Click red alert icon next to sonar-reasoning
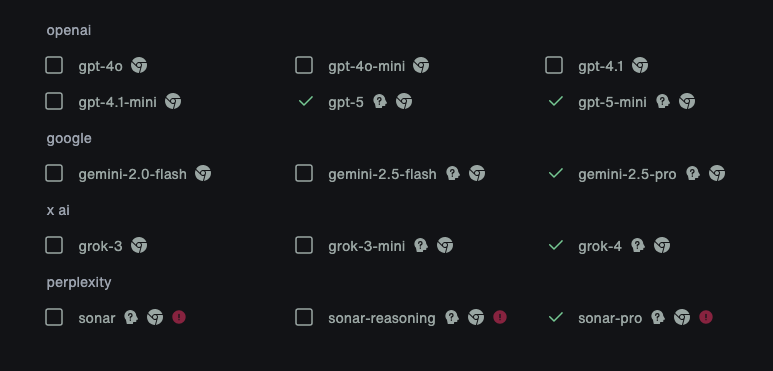773x371 pixels. tap(500, 317)
